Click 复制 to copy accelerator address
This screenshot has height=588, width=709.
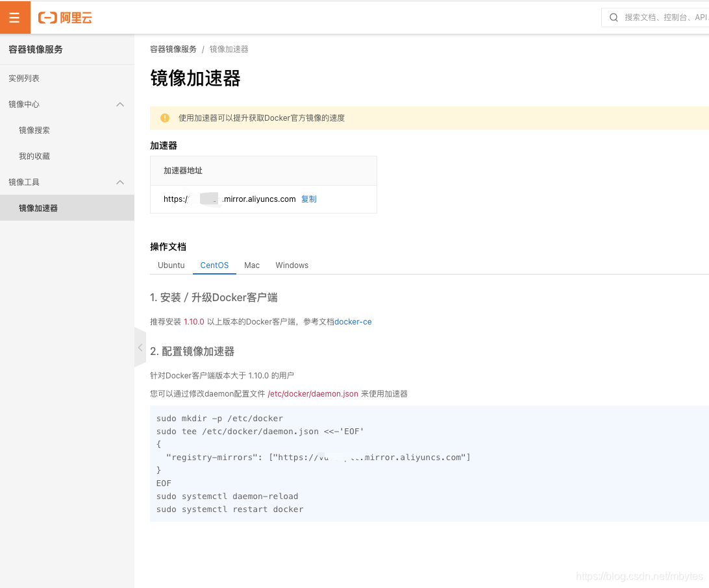pyautogui.click(x=309, y=199)
